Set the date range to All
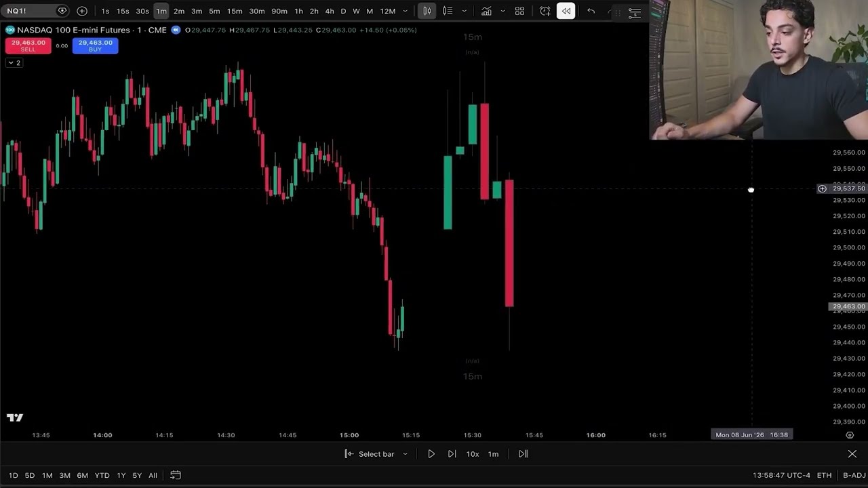 (153, 476)
